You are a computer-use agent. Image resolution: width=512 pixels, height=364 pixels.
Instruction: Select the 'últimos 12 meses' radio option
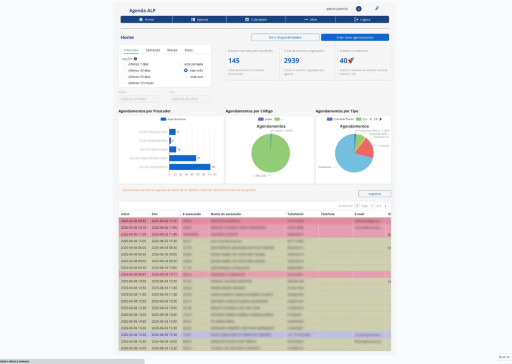coord(126,83)
